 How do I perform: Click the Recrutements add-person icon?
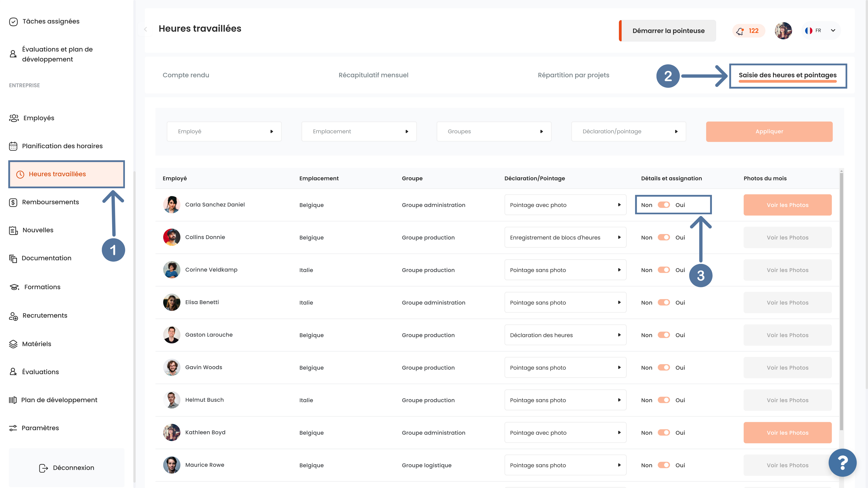pyautogui.click(x=13, y=316)
